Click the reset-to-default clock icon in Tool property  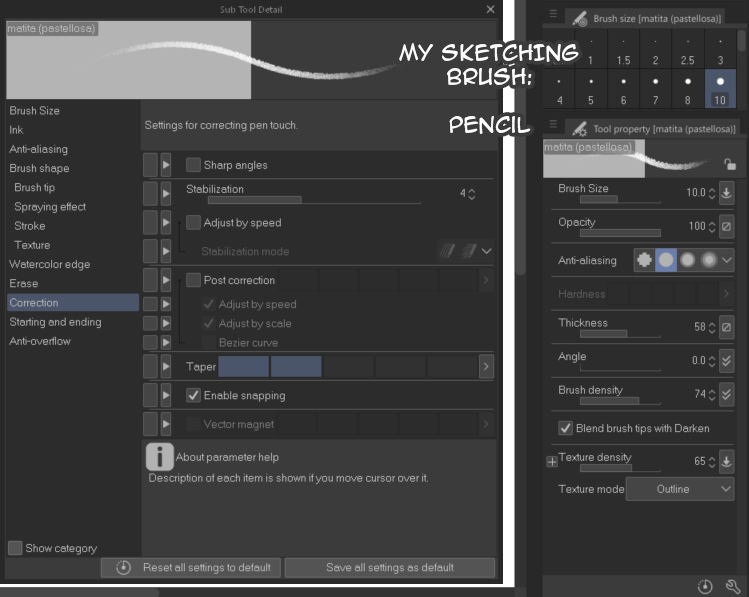point(706,586)
